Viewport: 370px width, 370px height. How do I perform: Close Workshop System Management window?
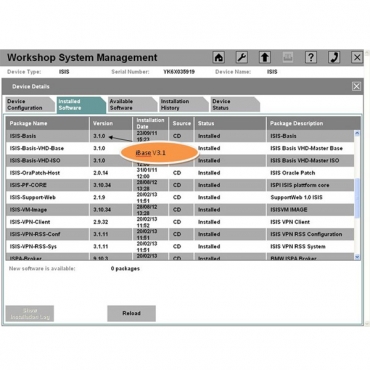pos(357,57)
